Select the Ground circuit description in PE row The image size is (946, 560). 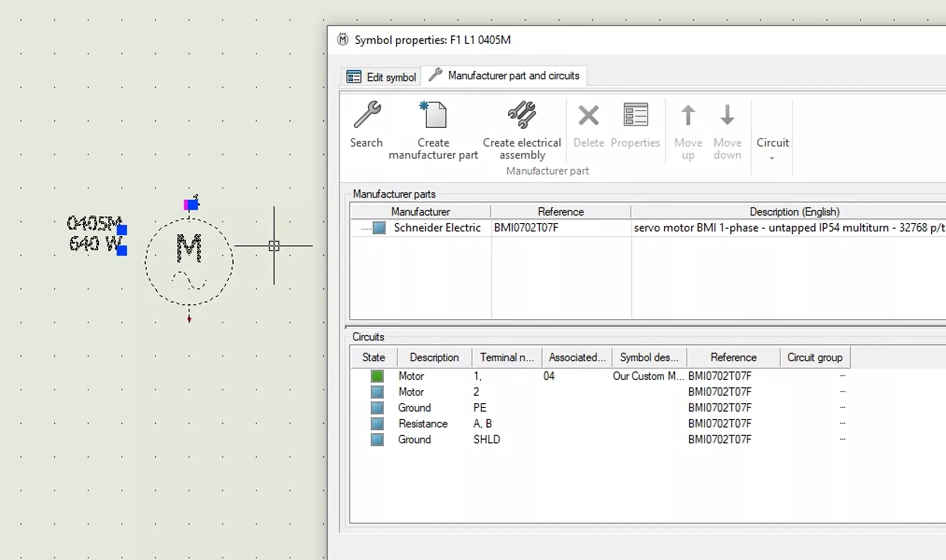coord(414,408)
